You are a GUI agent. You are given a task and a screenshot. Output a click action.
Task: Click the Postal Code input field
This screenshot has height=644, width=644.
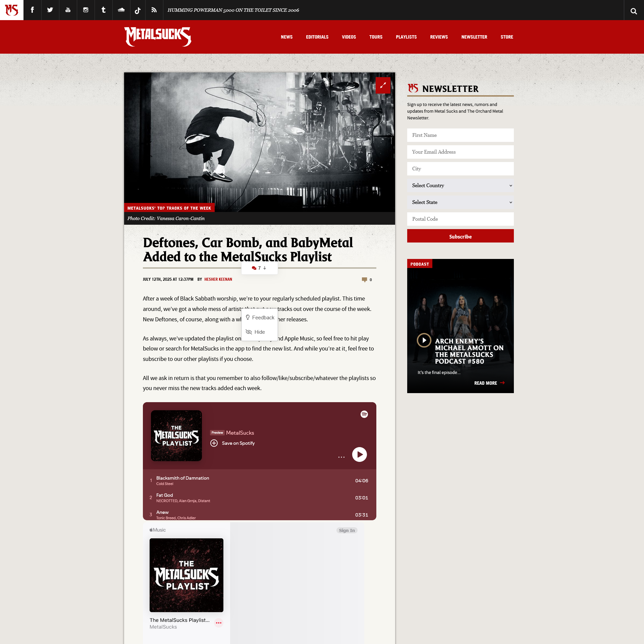click(460, 219)
